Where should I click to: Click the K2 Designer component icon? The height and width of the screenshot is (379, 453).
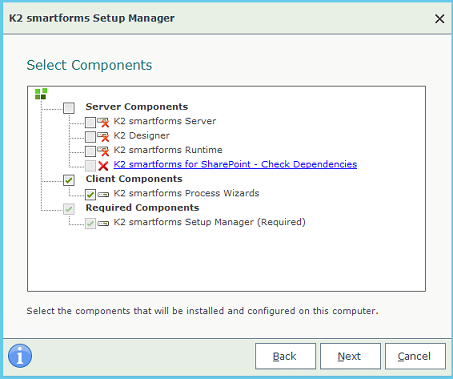point(103,136)
